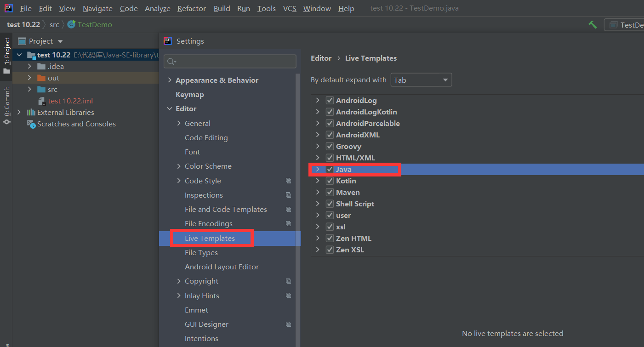Screen dimensions: 644x347
Task: Click the search magnifier icon in Settings
Action: coord(171,62)
